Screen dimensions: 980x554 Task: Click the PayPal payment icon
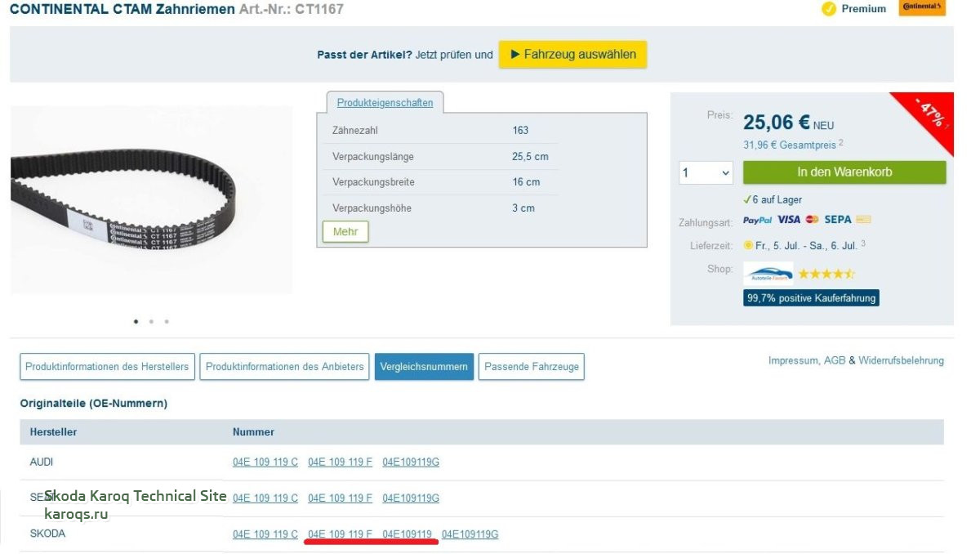757,220
